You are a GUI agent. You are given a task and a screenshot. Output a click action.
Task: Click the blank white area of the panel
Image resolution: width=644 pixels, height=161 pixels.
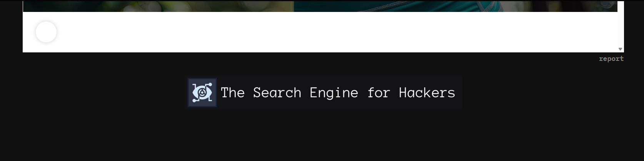click(x=308, y=33)
